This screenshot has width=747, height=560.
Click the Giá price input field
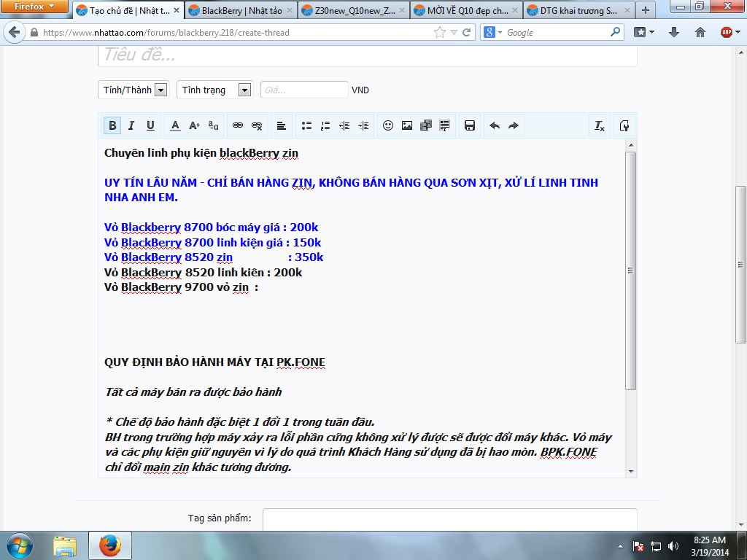click(304, 90)
